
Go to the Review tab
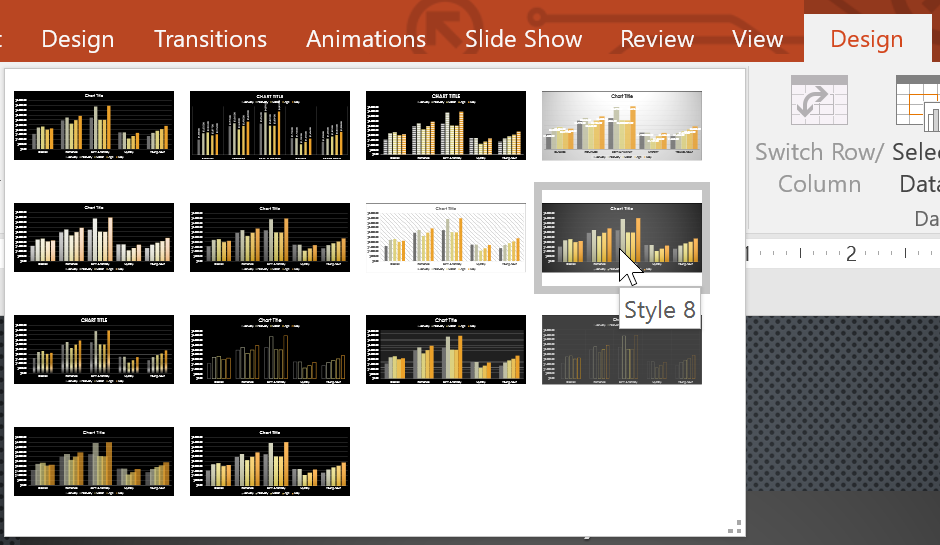(657, 39)
